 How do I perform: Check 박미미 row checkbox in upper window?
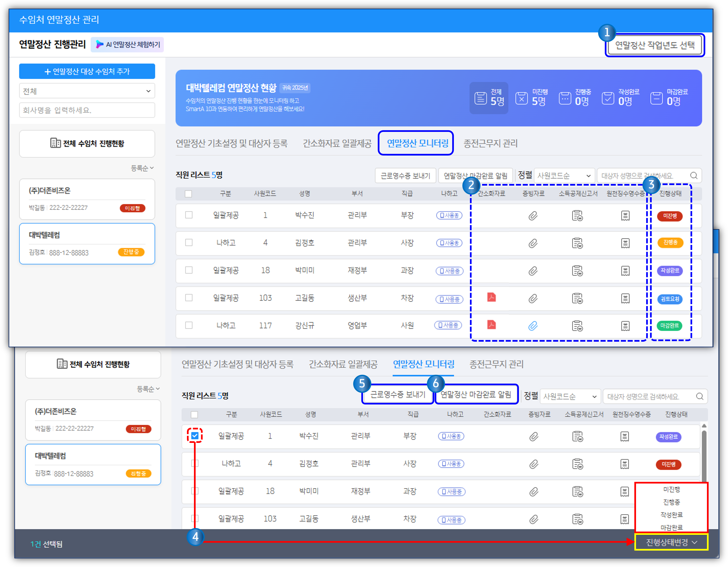[189, 270]
